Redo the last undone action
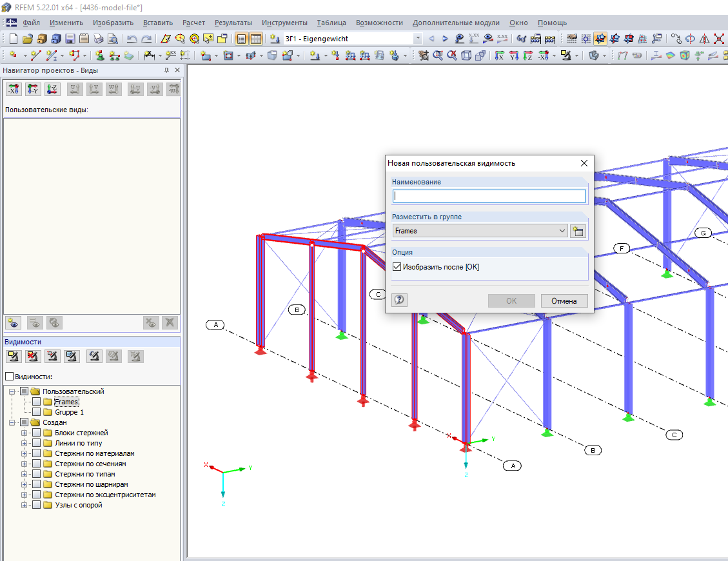This screenshot has width=728, height=561. click(x=146, y=39)
